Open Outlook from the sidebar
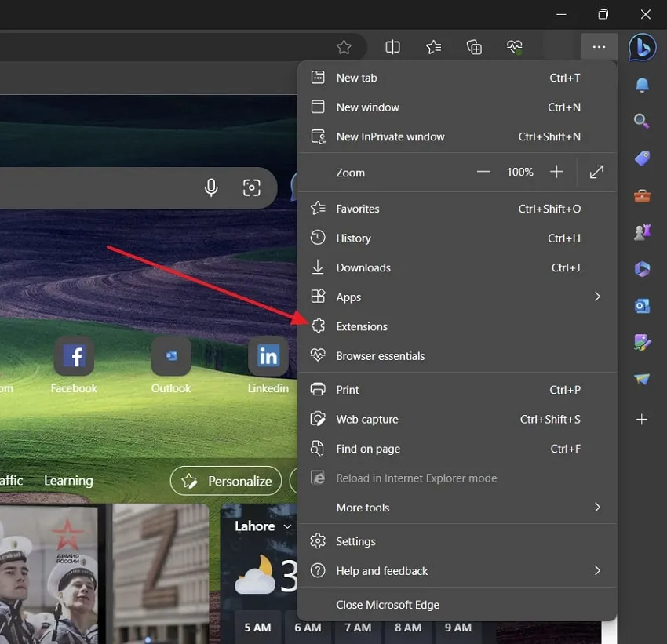 642,306
